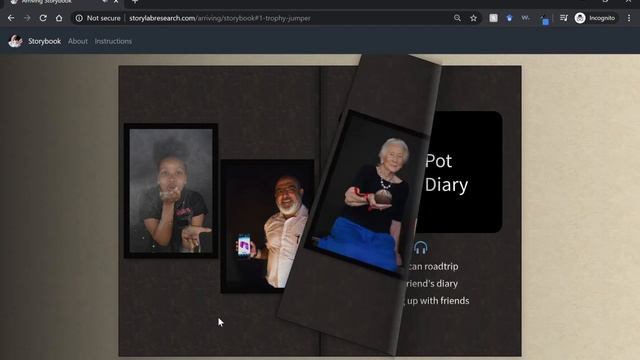
Task: Click the Storybook logo avatar
Action: coord(16,41)
